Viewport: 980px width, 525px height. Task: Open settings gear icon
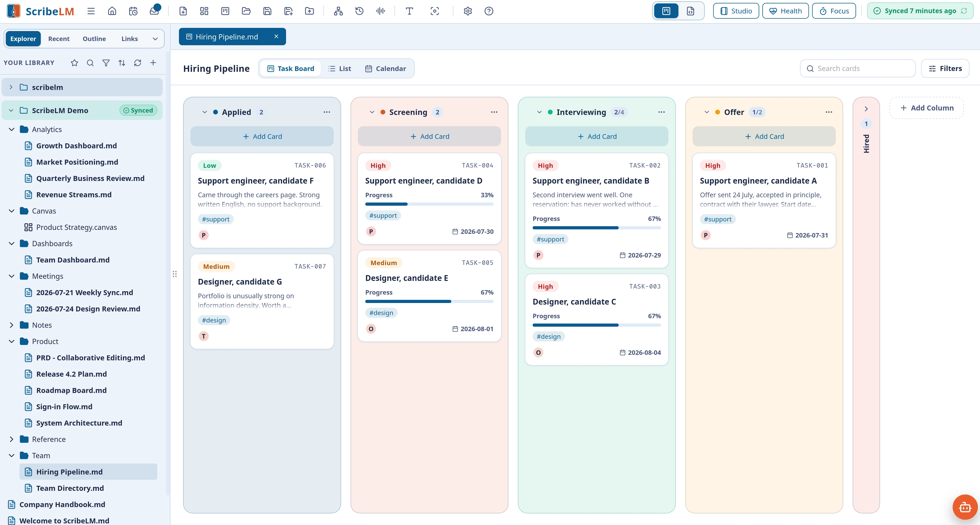pyautogui.click(x=468, y=11)
